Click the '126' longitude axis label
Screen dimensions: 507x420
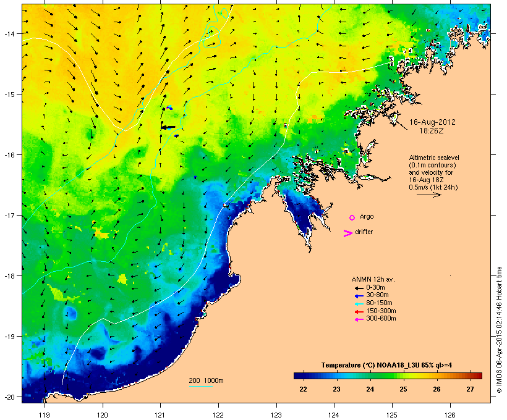tap(449, 415)
